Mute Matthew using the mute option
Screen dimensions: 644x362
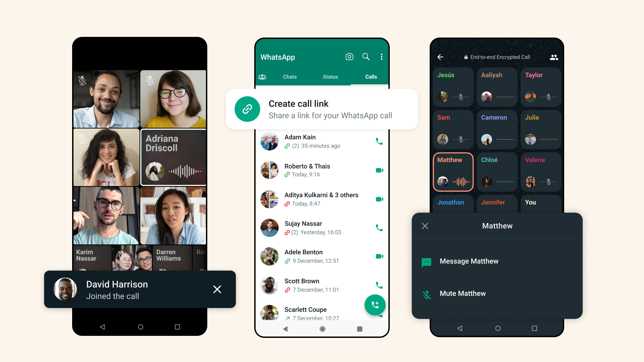click(x=463, y=293)
